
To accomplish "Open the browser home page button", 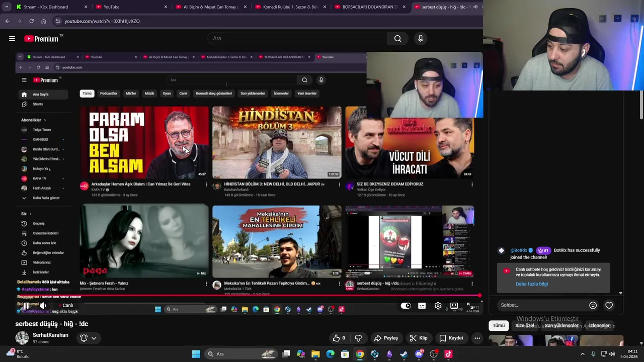I will (43, 21).
